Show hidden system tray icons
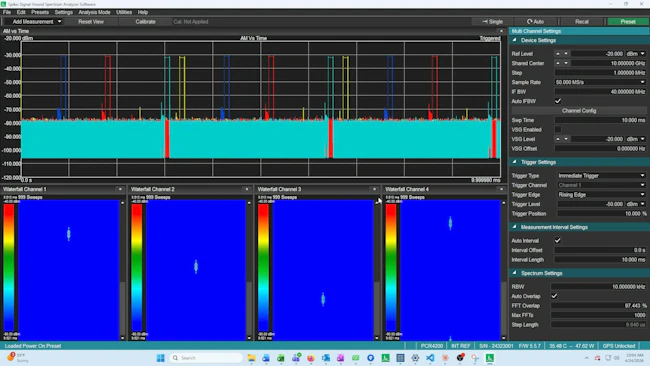Image resolution: width=650 pixels, height=366 pixels. coord(586,358)
